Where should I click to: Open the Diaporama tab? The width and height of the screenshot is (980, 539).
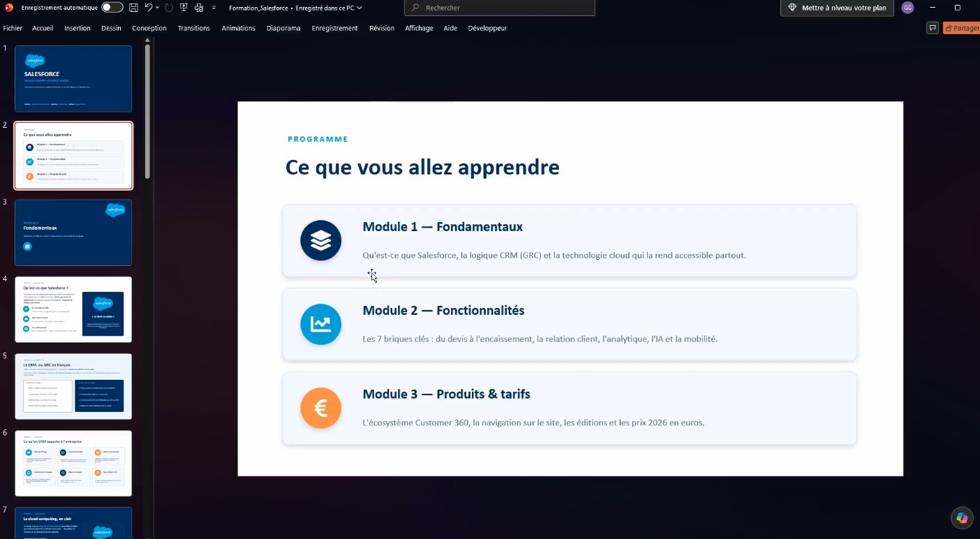pos(283,29)
